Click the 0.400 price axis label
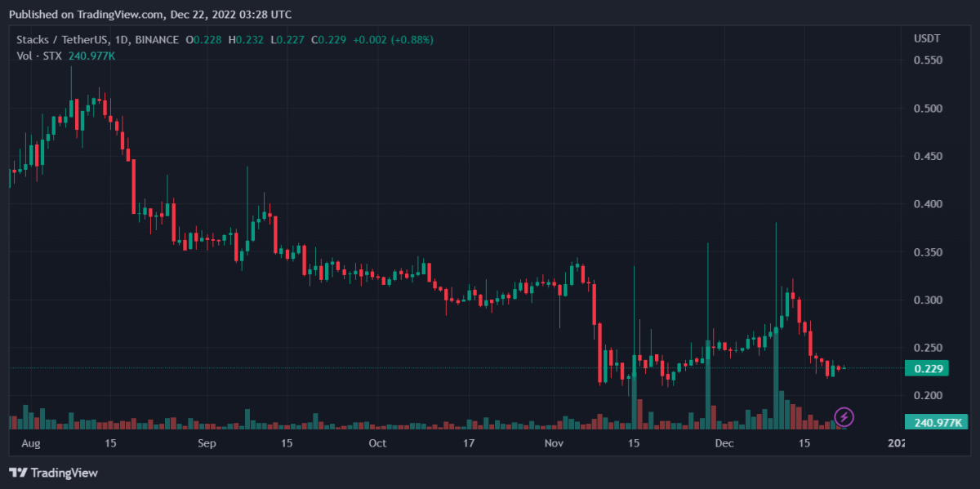The image size is (980, 489). point(927,204)
